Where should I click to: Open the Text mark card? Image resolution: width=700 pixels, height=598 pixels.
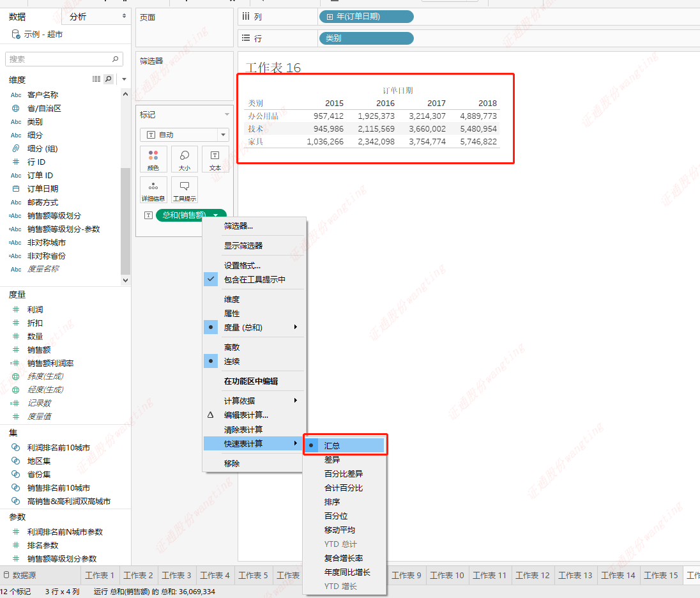[x=215, y=160]
